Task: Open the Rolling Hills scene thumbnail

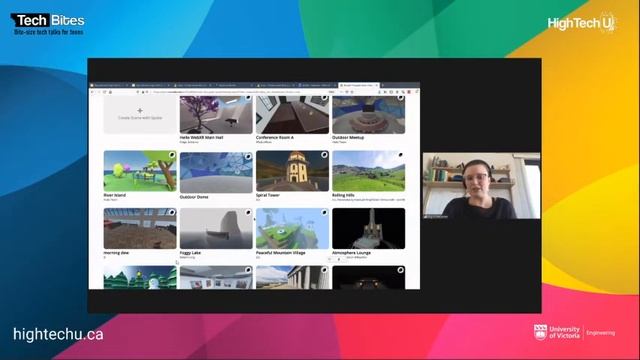Action: click(369, 171)
